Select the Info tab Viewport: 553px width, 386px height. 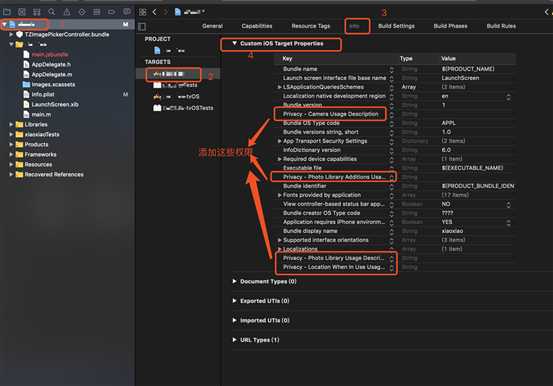tap(354, 26)
